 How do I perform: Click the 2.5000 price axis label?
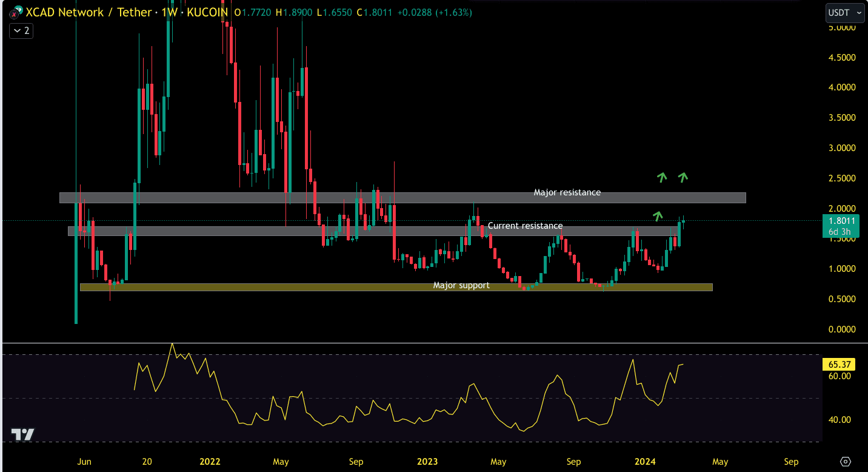(843, 178)
